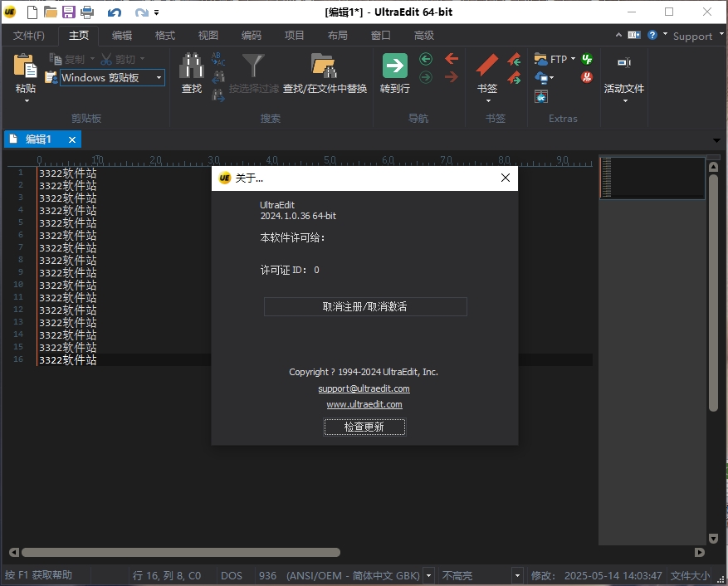Click the horizontal scrollbar at editor bottom
The width and height of the screenshot is (728, 586).
(x=181, y=552)
